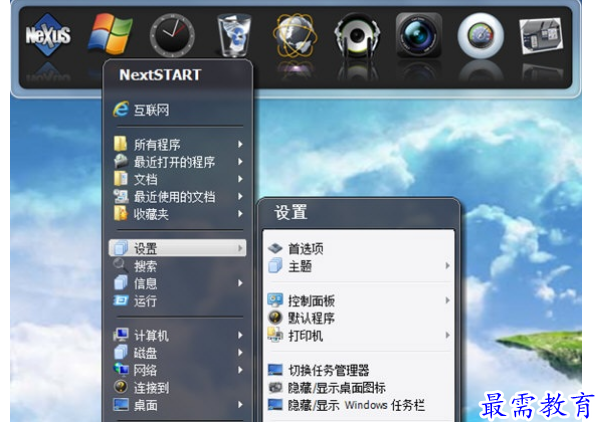
Task: Expand the 文档 submenu arrow
Action: tap(240, 179)
